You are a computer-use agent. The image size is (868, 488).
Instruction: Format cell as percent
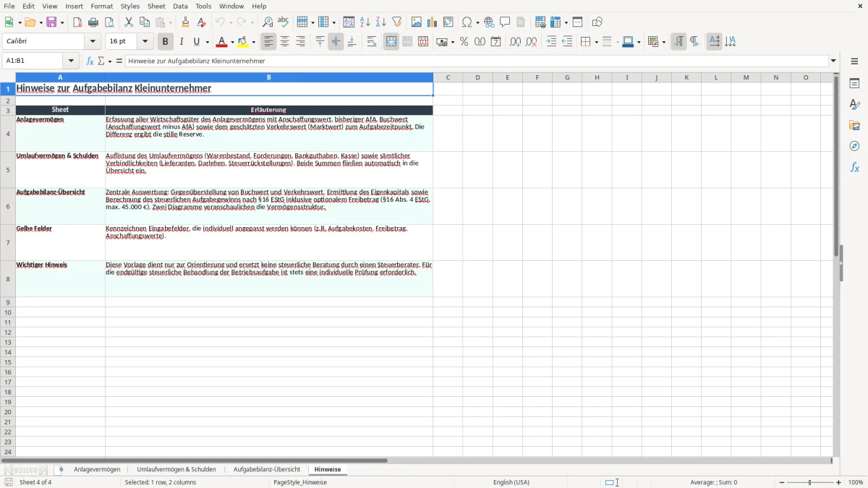pyautogui.click(x=464, y=42)
